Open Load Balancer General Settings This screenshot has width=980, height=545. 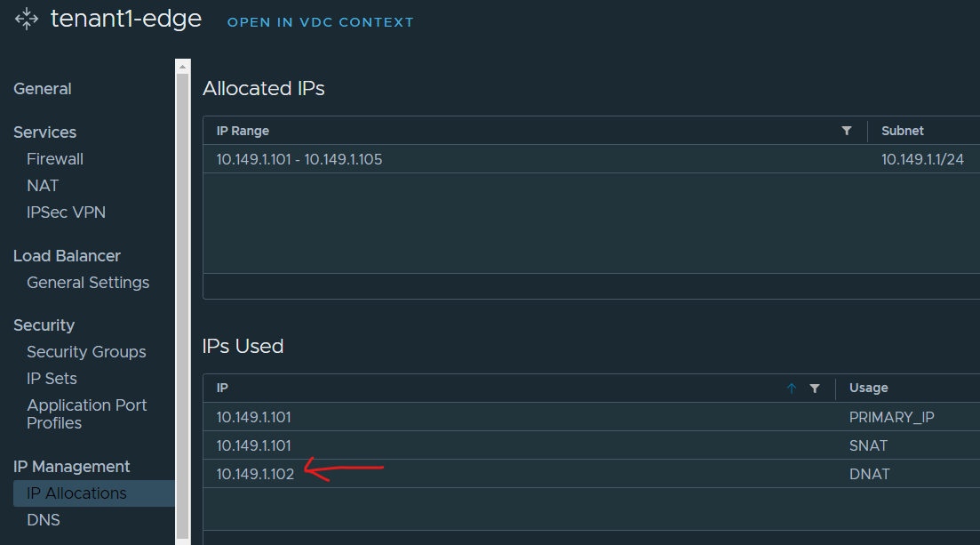coord(88,283)
